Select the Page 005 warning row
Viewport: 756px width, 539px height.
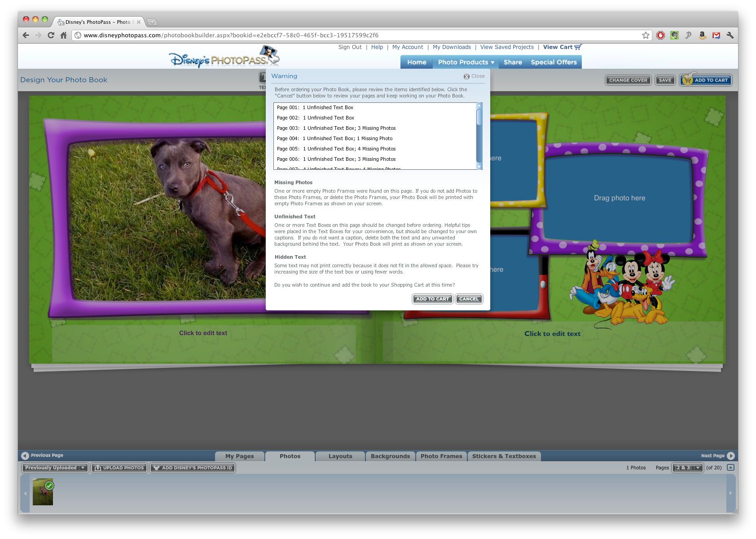(x=375, y=149)
